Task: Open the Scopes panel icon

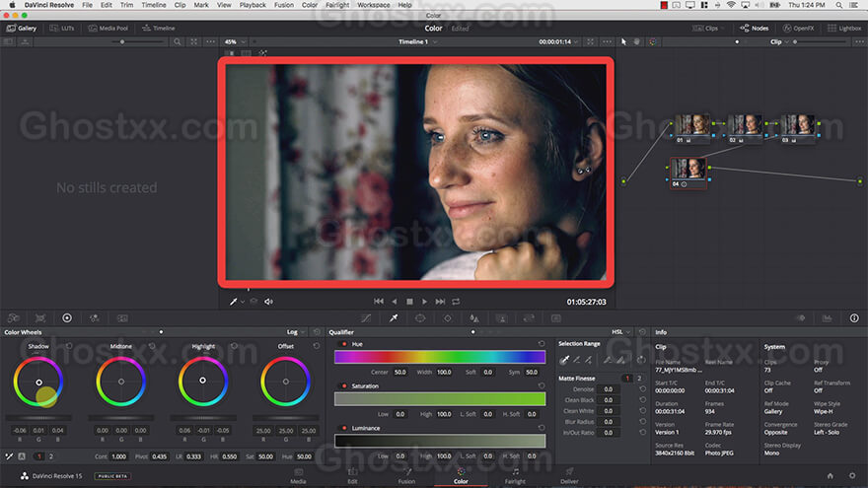Action: pos(827,318)
